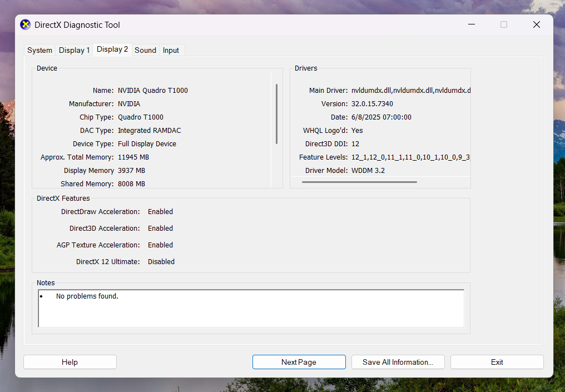Close the DirectX Diagnostic Tool window
Viewport: 565px width, 392px height.
click(537, 24)
